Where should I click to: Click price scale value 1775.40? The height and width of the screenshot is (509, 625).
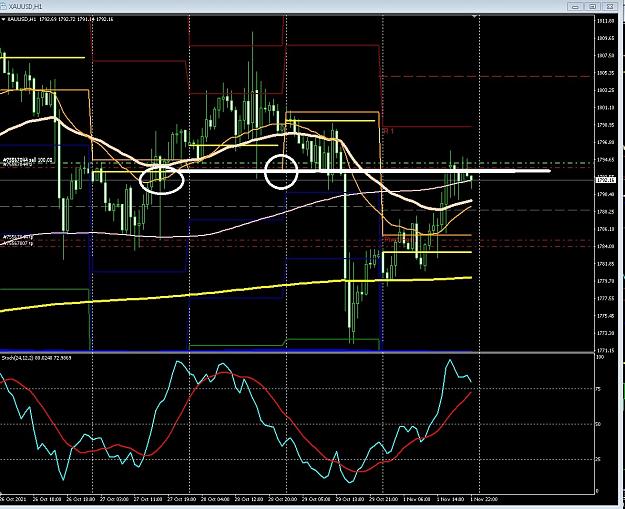[x=605, y=316]
